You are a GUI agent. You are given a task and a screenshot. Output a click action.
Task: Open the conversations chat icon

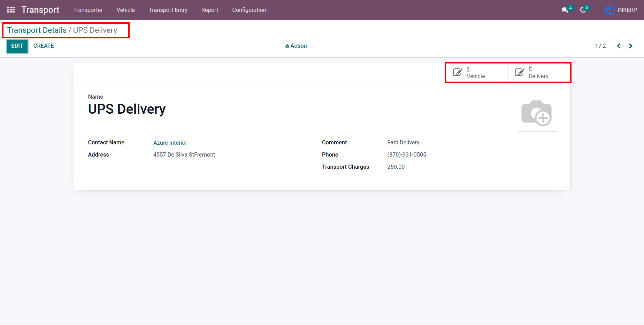(x=565, y=10)
